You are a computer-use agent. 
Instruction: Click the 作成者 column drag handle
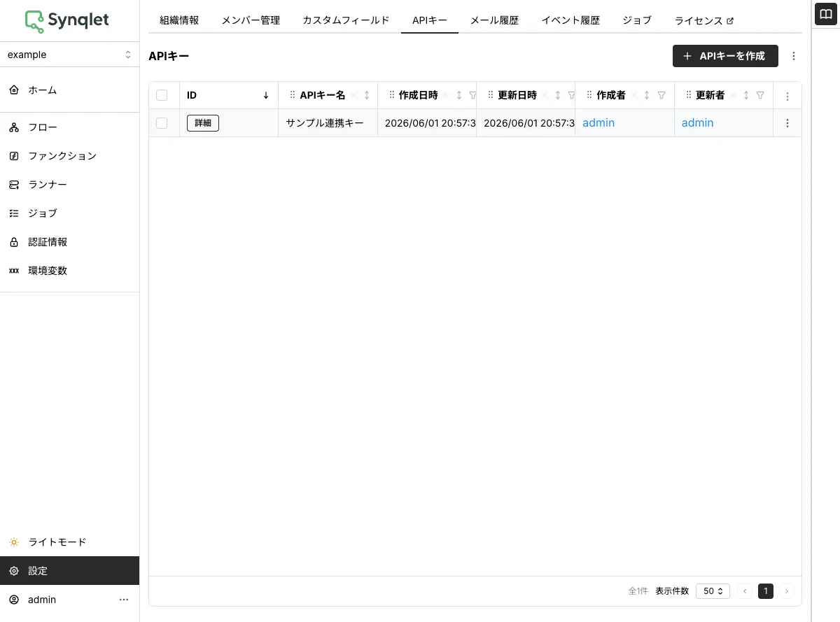click(590, 95)
